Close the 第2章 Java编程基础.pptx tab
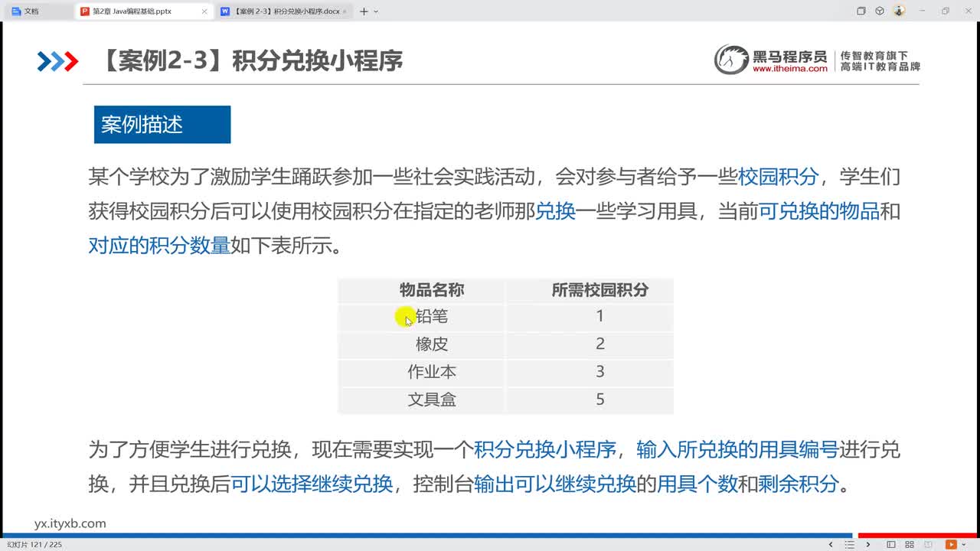Viewport: 980px width, 551px height. 204,11
